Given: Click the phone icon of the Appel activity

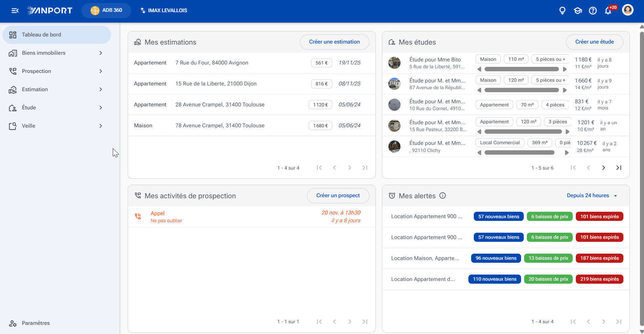Looking at the screenshot, I should pyautogui.click(x=138, y=216).
